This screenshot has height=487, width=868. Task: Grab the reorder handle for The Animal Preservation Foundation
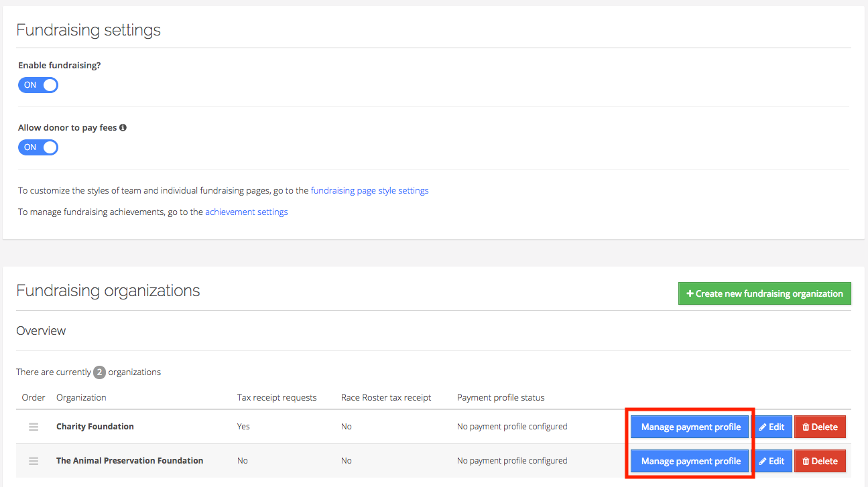pos(34,461)
